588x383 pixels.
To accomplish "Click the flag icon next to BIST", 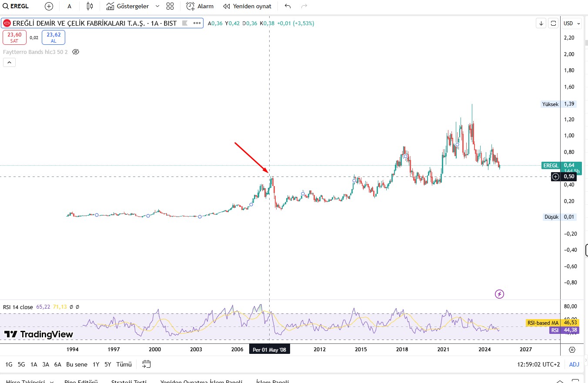I will (184, 23).
